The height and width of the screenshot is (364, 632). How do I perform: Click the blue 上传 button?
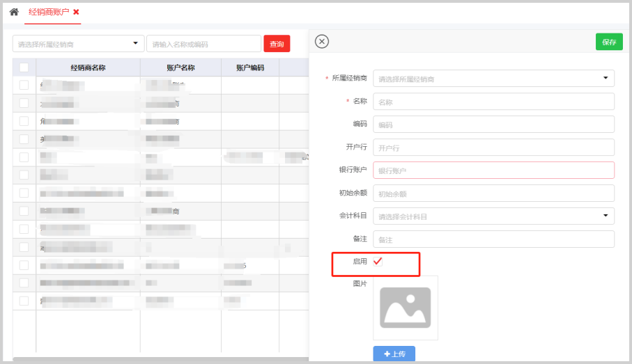click(x=394, y=354)
